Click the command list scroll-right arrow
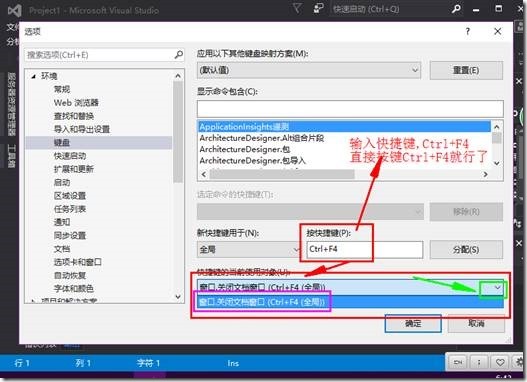This screenshot has width=527, height=382. click(x=485, y=174)
